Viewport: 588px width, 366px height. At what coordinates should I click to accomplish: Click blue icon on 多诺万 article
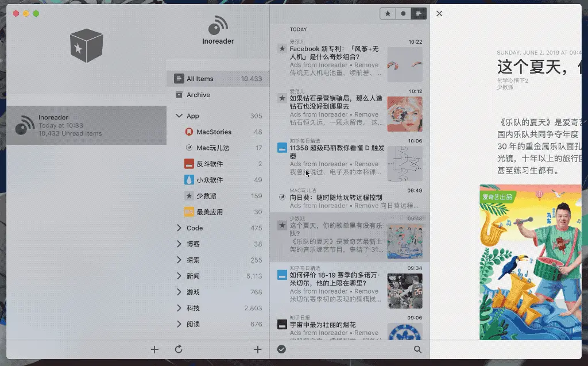(x=282, y=275)
